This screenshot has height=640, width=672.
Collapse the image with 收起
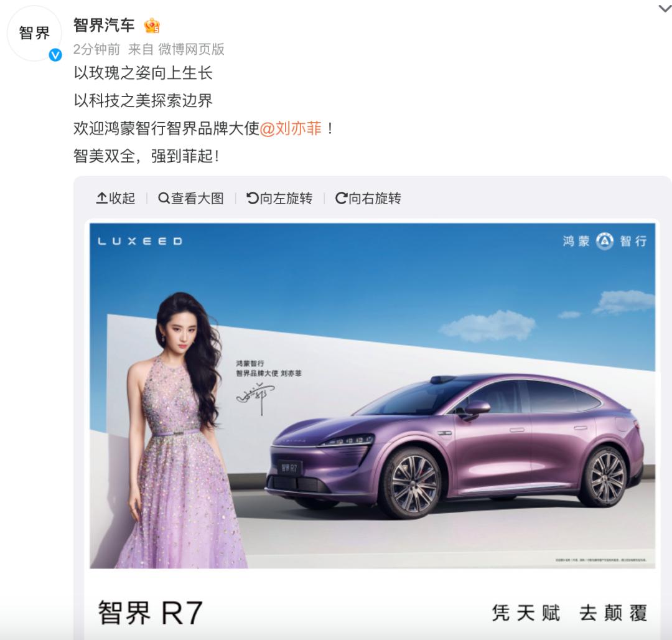pyautogui.click(x=115, y=198)
